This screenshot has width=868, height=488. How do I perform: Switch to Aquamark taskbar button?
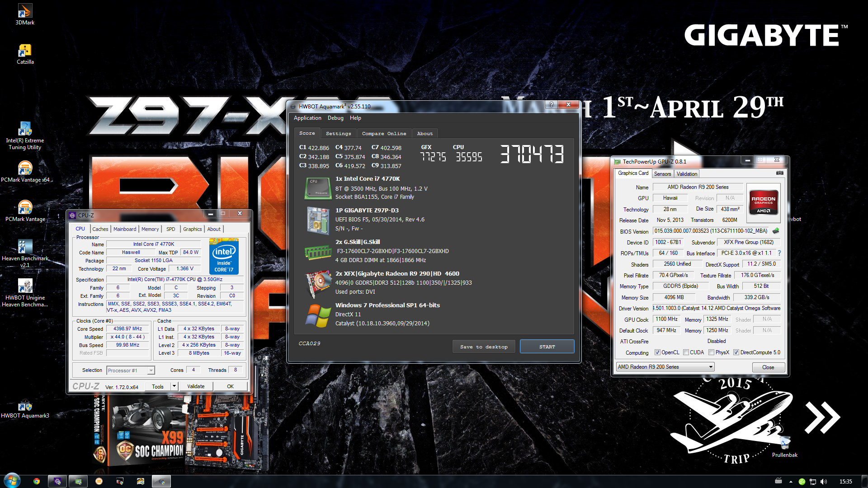point(161,481)
